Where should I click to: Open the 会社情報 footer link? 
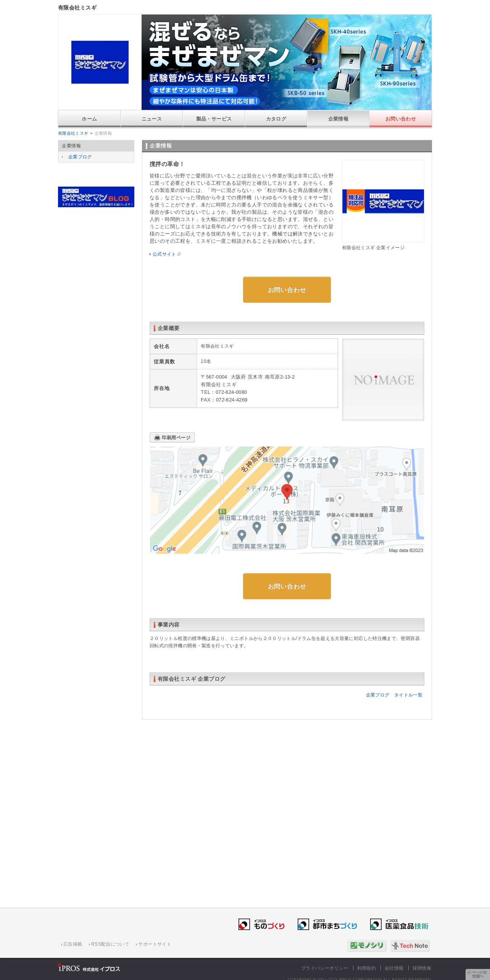(x=394, y=968)
